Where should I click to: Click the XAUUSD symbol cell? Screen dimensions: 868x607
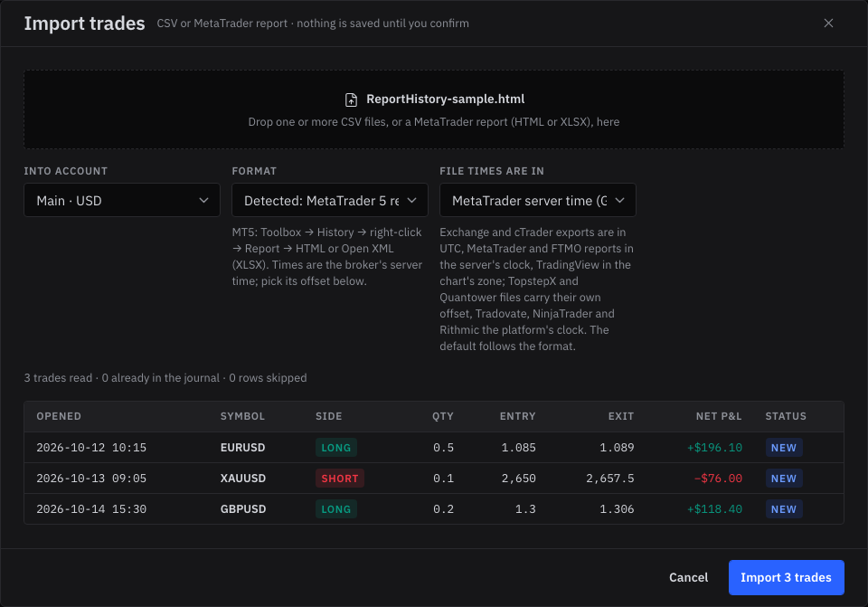(x=243, y=478)
